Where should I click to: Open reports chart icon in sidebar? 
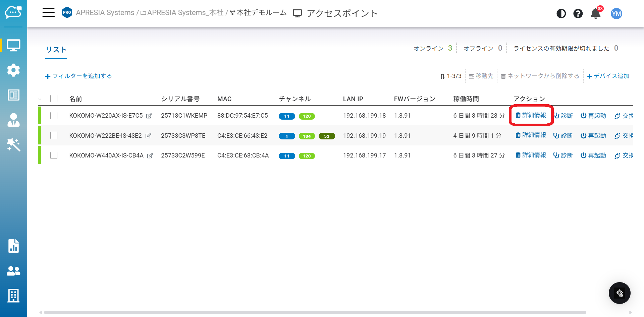[13, 246]
